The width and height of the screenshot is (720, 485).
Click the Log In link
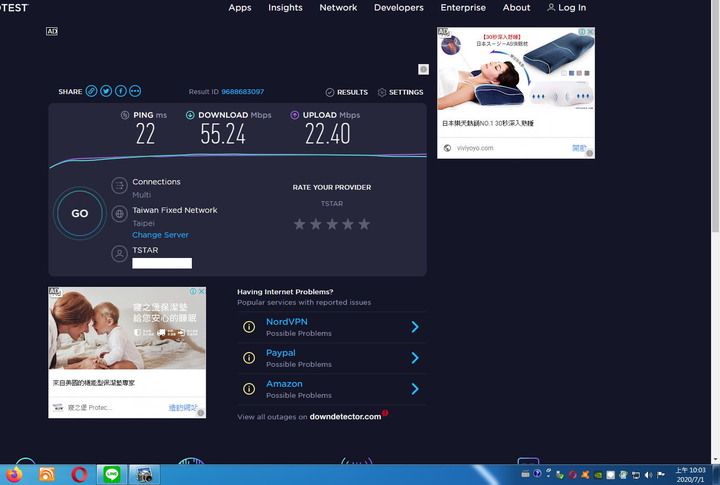pos(567,7)
